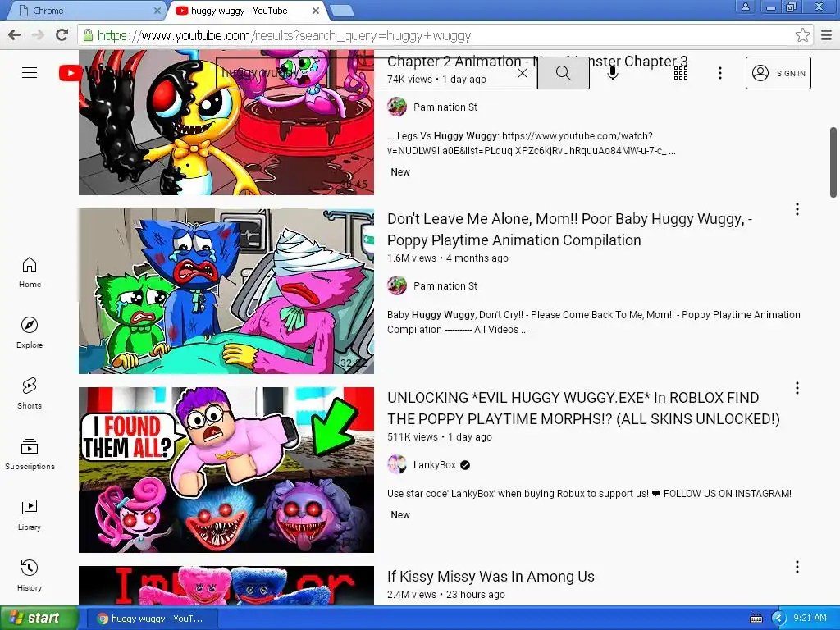This screenshot has width=840, height=630.
Task: Click the SIGN IN button
Action: [x=778, y=73]
